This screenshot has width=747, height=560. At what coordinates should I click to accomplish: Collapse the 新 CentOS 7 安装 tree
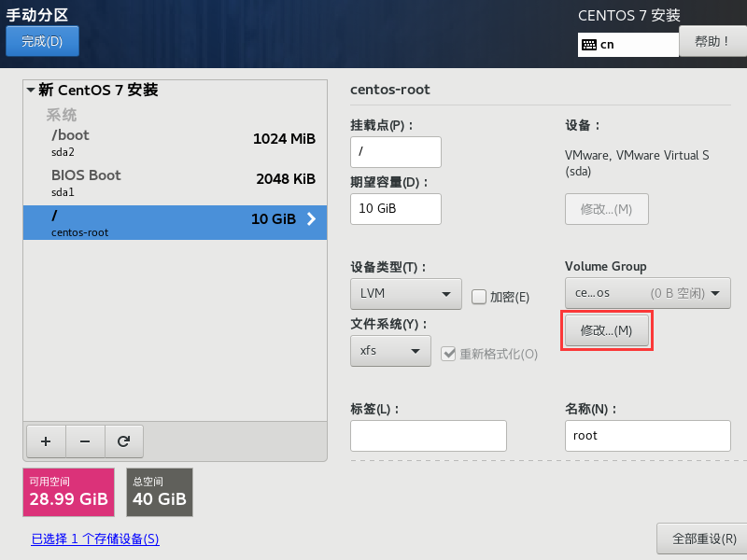31,91
